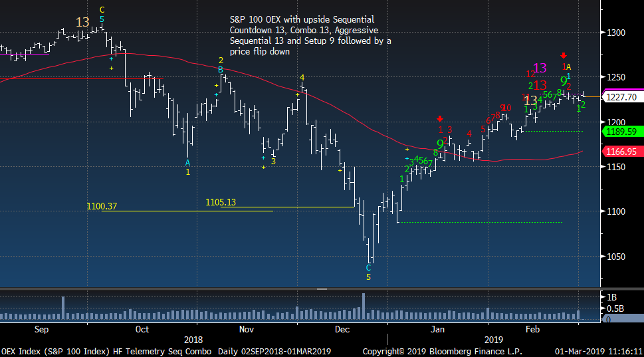This screenshot has width=644, height=357.
Task: Select the green 1189.59 price tag
Action: 621,132
